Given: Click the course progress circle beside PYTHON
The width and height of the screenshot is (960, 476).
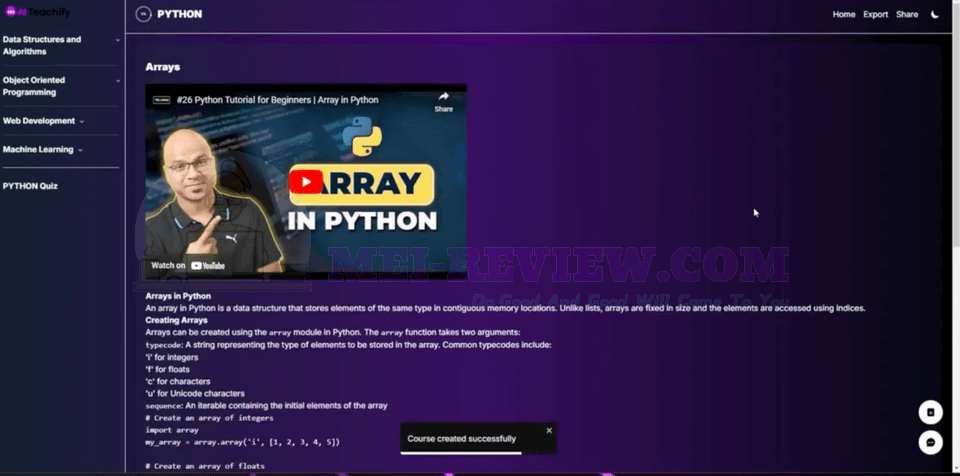Looking at the screenshot, I should [x=143, y=14].
